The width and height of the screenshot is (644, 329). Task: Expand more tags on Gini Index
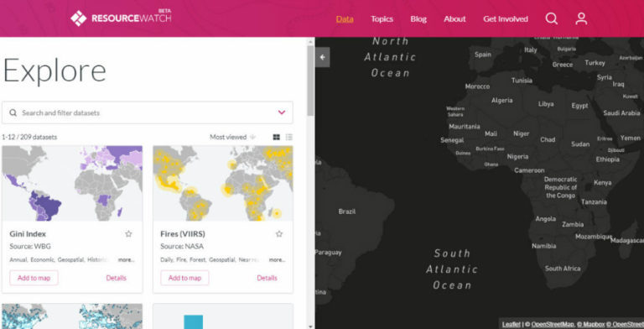126,260
